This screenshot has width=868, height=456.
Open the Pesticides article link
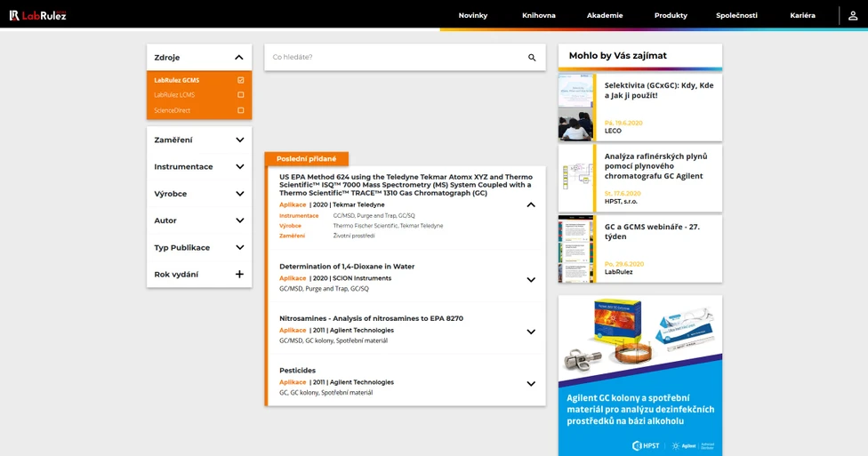297,371
